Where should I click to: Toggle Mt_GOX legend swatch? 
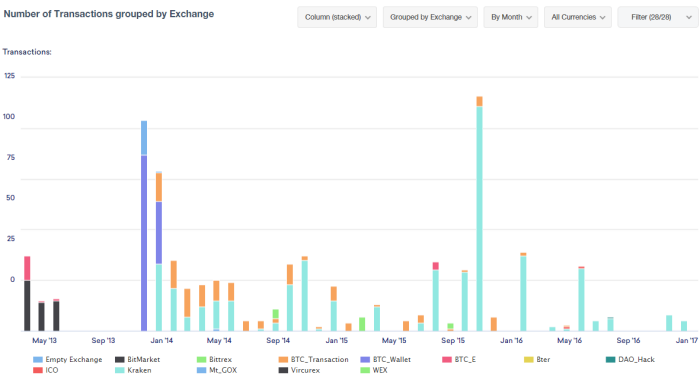click(202, 370)
